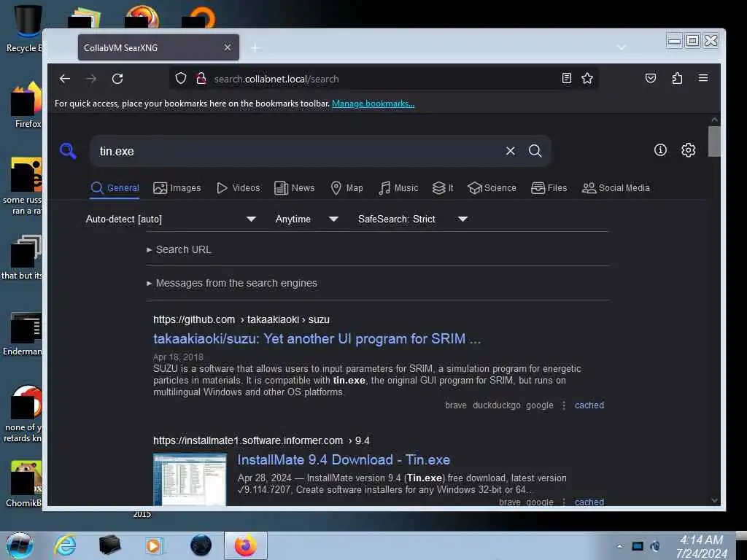
Task: Switch to the Science category
Action: (x=492, y=188)
